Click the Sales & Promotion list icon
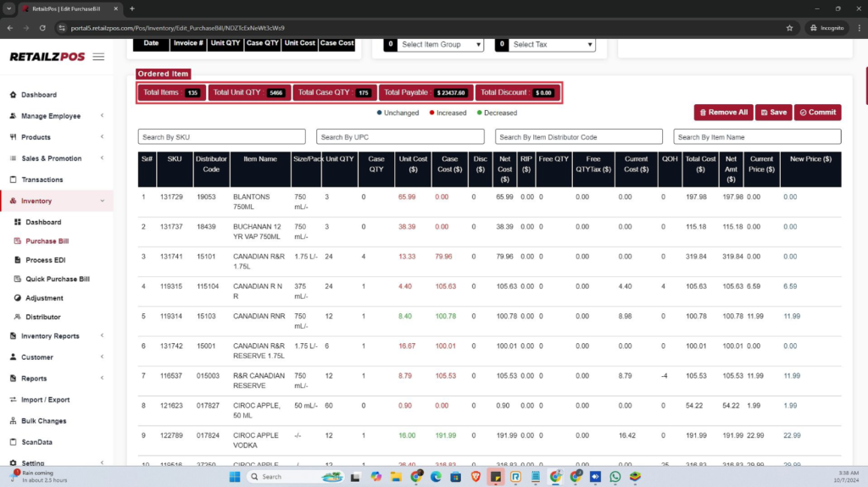868x487 pixels. click(x=14, y=158)
